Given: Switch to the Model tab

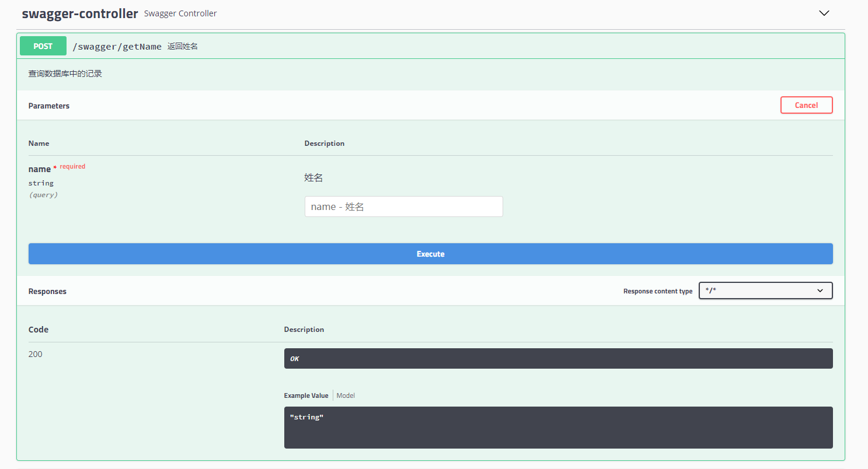Looking at the screenshot, I should point(346,395).
